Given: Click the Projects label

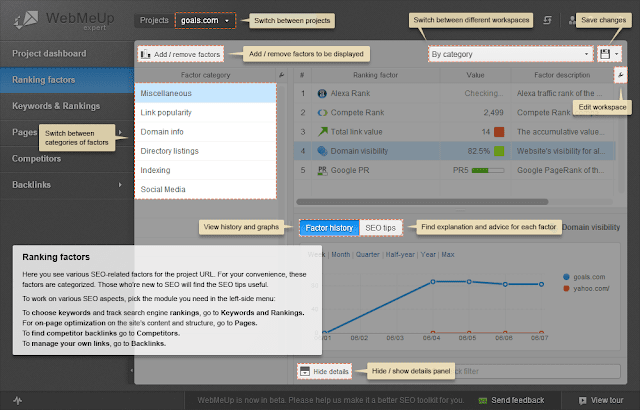Looking at the screenshot, I should [x=154, y=20].
